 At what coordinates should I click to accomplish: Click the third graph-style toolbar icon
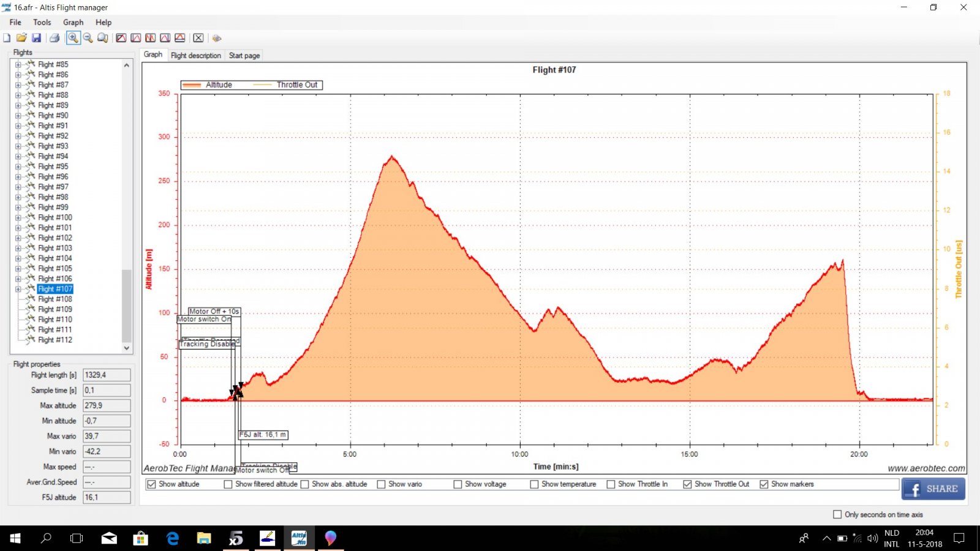[x=151, y=38]
